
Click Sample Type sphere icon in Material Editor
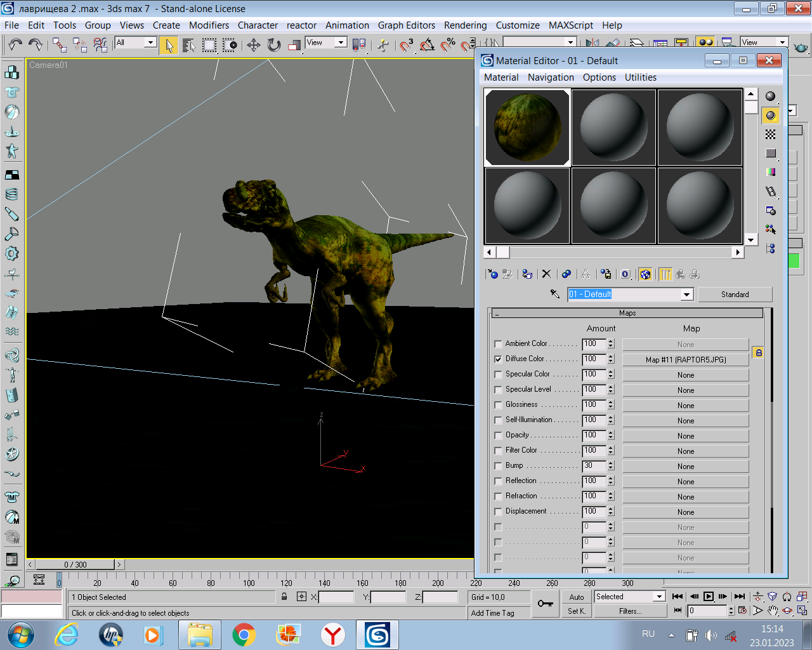[x=770, y=96]
